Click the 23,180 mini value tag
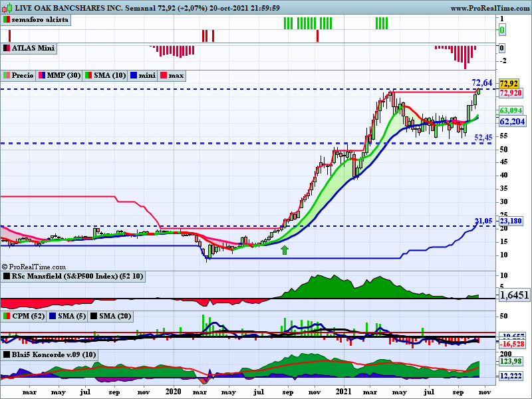 (x=511, y=221)
